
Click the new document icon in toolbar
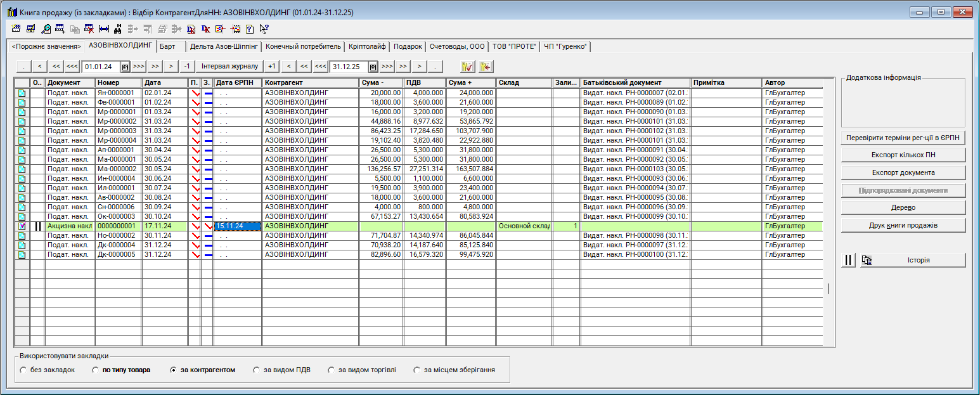click(16, 29)
